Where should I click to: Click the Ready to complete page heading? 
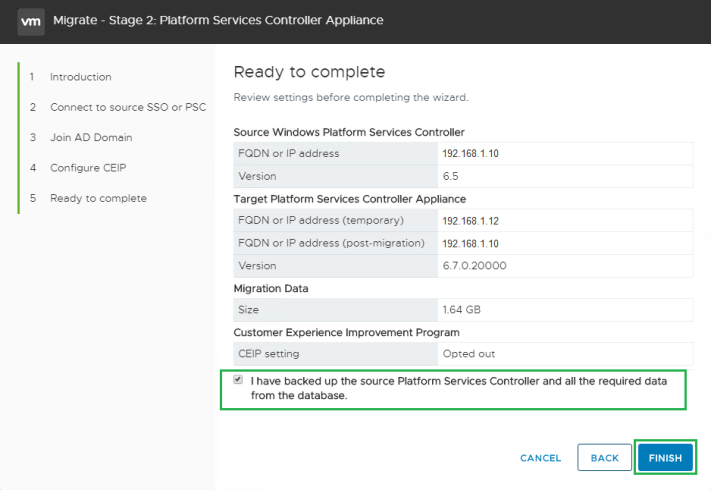pyautogui.click(x=309, y=72)
